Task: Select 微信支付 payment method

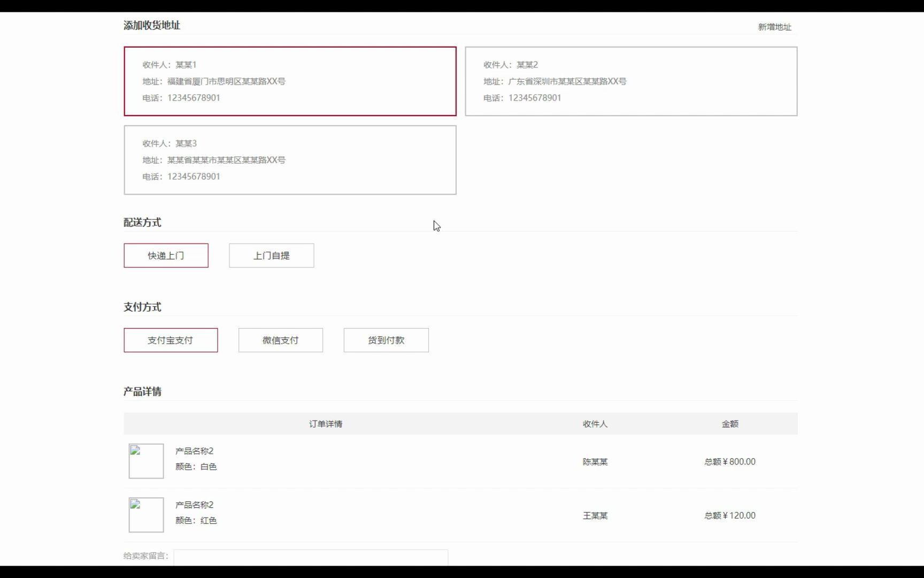Action: (x=281, y=340)
